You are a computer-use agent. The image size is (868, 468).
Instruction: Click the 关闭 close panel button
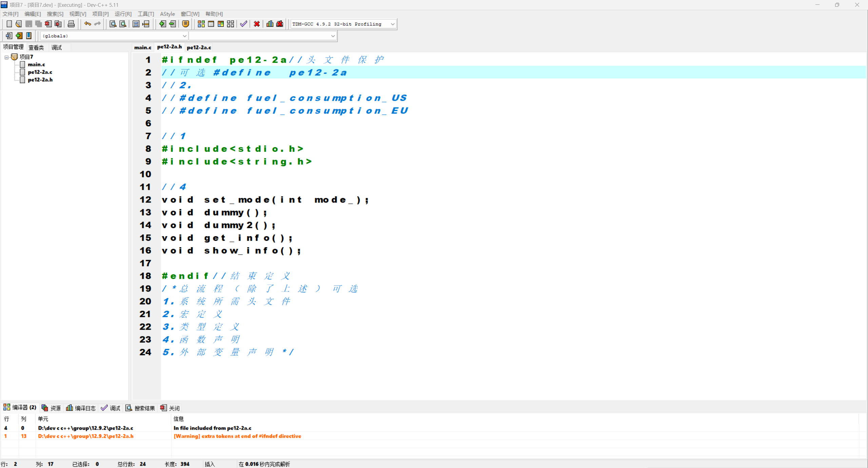tap(170, 408)
